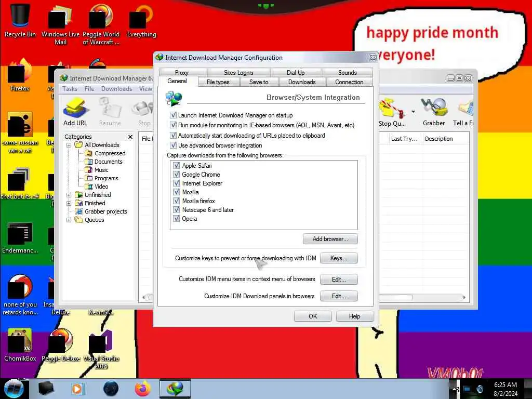Viewport: 532px width, 399px height.
Task: Click the media player taskbar icon
Action: coord(77,389)
